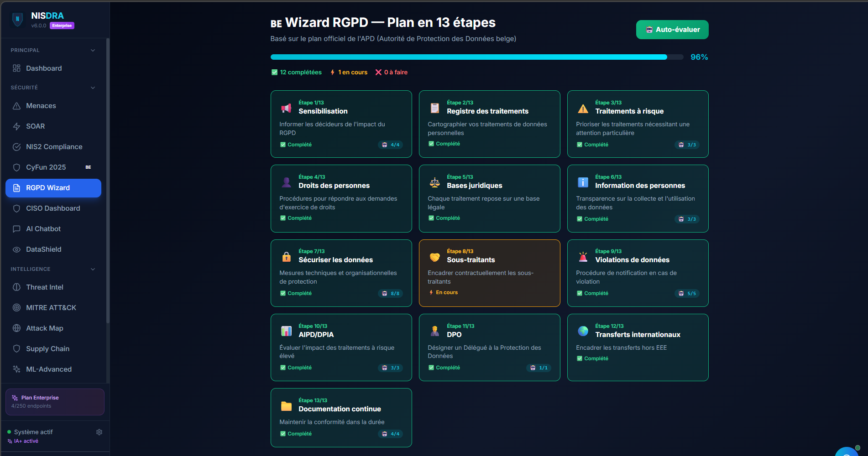The width and height of the screenshot is (868, 456).
Task: Click Complété checkbox on Transferts internationaux
Action: pos(579,358)
